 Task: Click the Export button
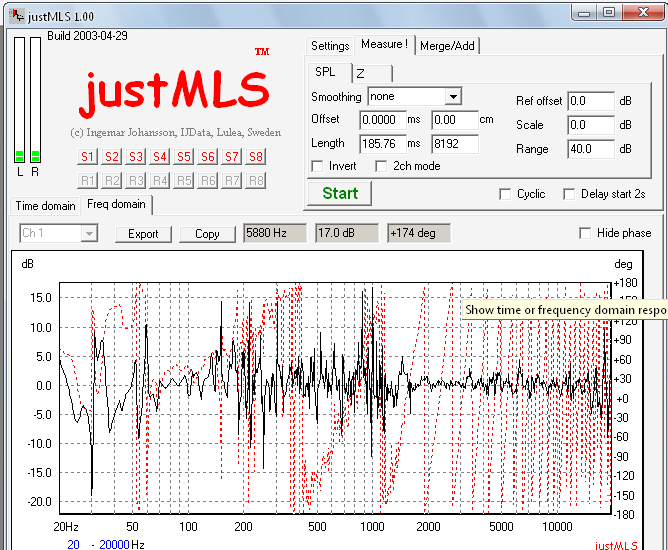click(x=143, y=234)
